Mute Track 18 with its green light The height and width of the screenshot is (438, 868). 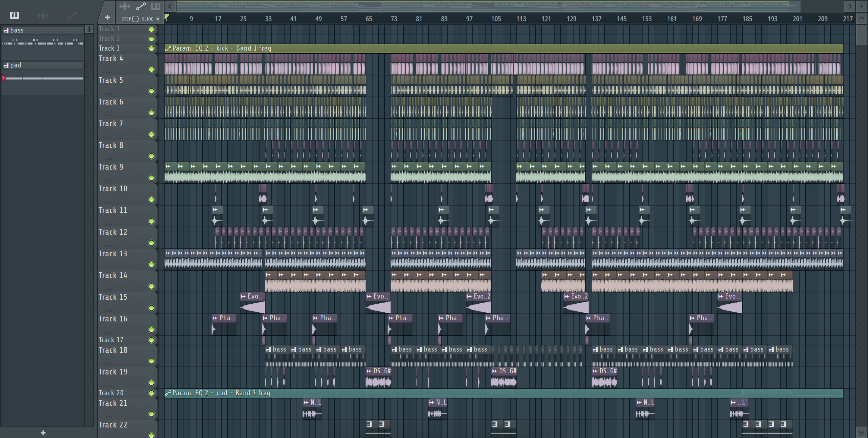click(152, 361)
